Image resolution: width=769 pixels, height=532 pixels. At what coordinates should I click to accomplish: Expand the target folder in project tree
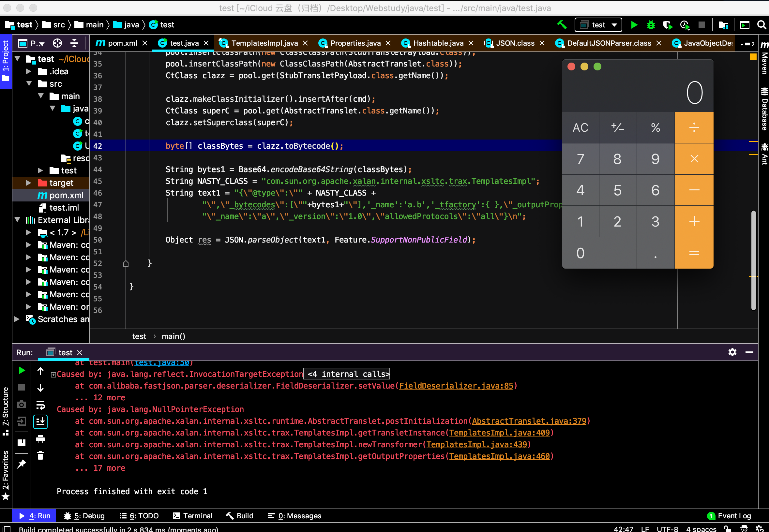[x=29, y=183]
